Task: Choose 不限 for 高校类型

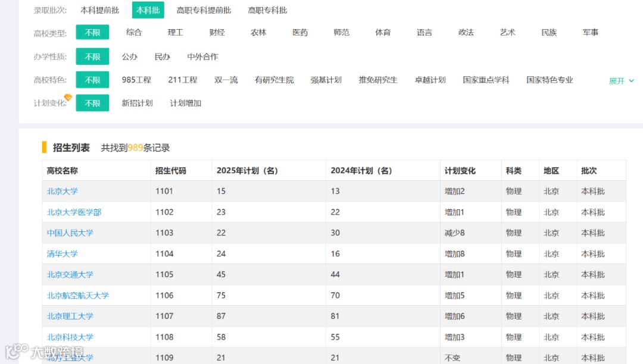Action: (x=92, y=32)
